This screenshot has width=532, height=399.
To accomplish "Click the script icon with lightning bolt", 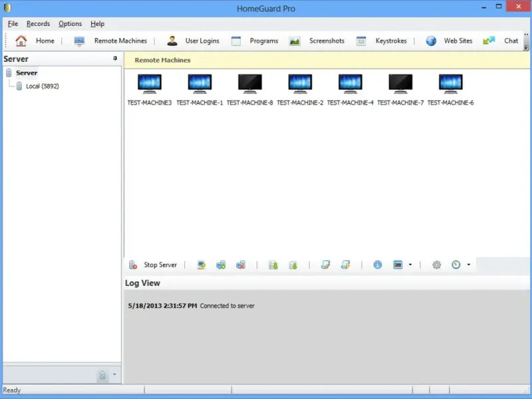I will pos(345,265).
